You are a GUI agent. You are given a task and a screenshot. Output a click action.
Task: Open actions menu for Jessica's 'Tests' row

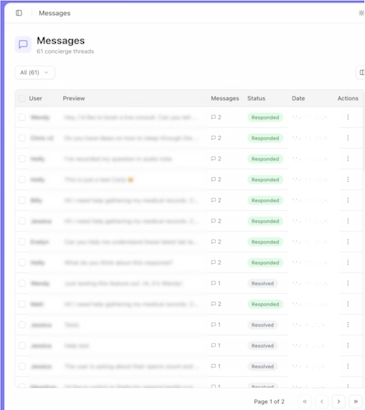pos(348,325)
